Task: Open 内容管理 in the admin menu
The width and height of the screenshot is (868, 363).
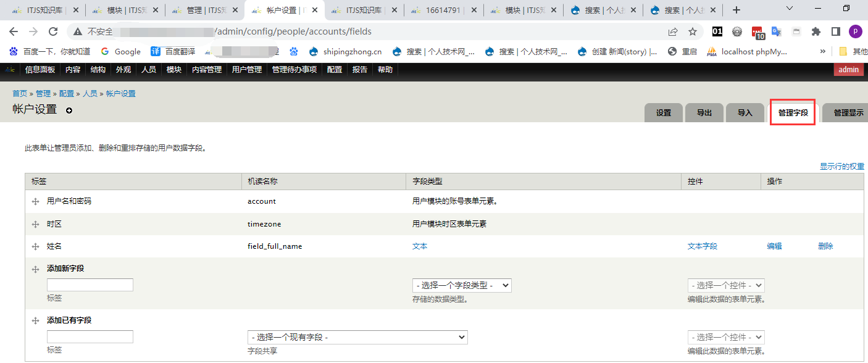Action: 206,70
